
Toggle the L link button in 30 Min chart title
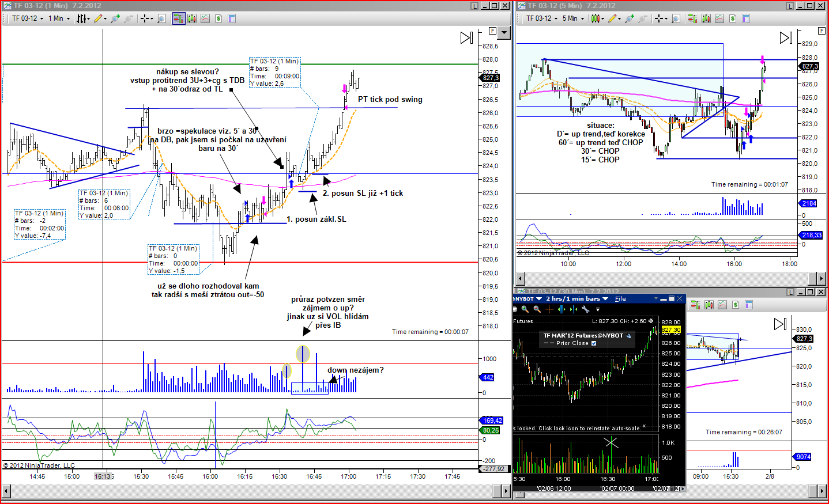tap(790, 292)
